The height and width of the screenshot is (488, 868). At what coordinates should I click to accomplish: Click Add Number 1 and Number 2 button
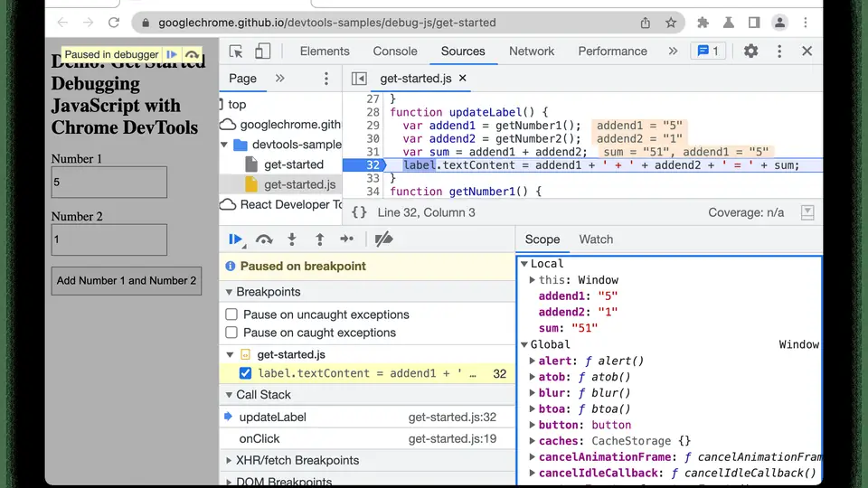pos(127,281)
